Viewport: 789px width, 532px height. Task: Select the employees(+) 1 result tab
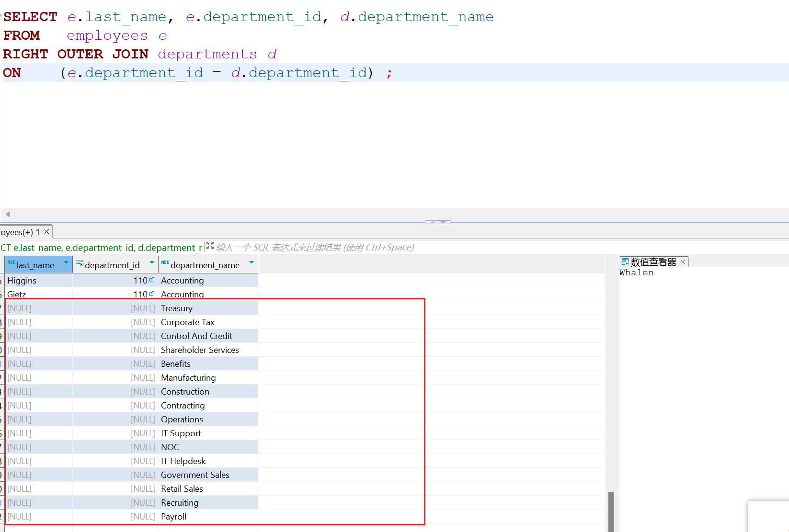20,232
